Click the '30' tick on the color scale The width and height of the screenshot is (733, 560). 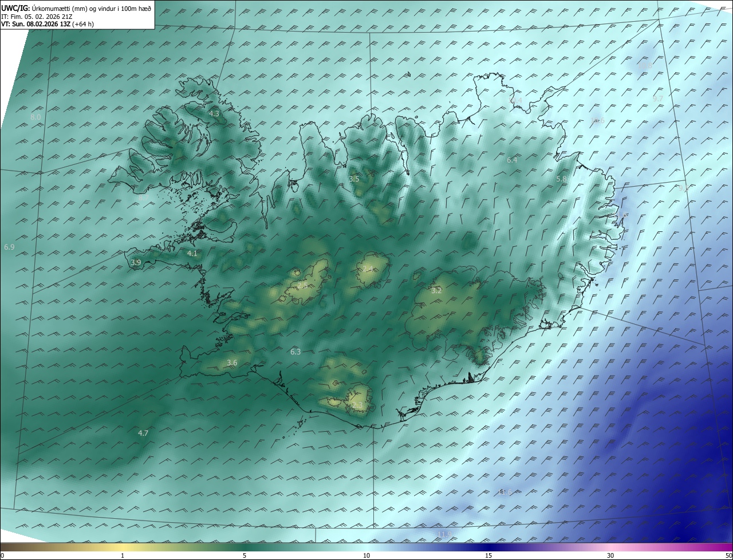[610, 555]
